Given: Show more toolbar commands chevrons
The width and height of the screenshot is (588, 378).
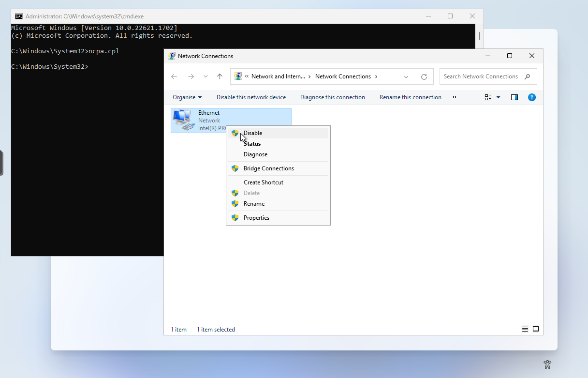Looking at the screenshot, I should point(454,97).
